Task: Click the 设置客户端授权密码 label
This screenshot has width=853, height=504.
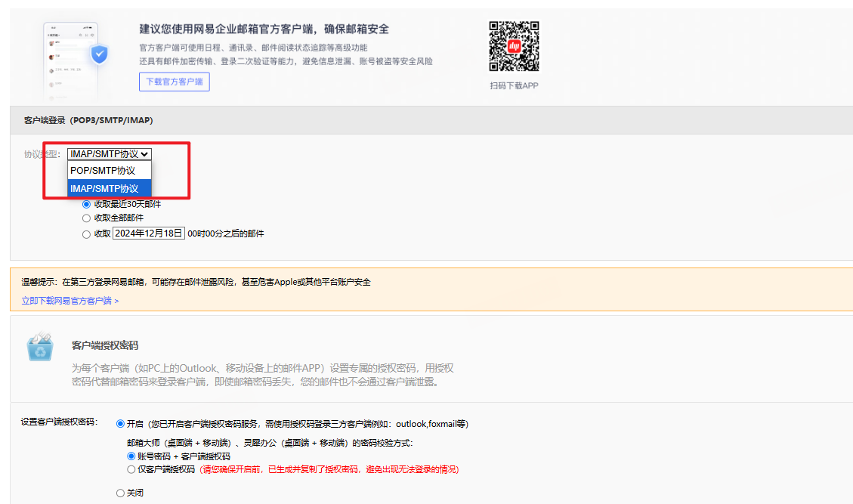Action: pyautogui.click(x=59, y=422)
